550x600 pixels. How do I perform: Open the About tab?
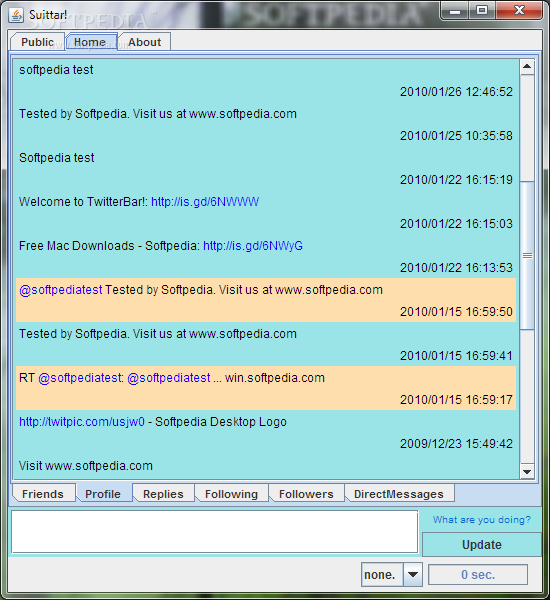click(144, 42)
